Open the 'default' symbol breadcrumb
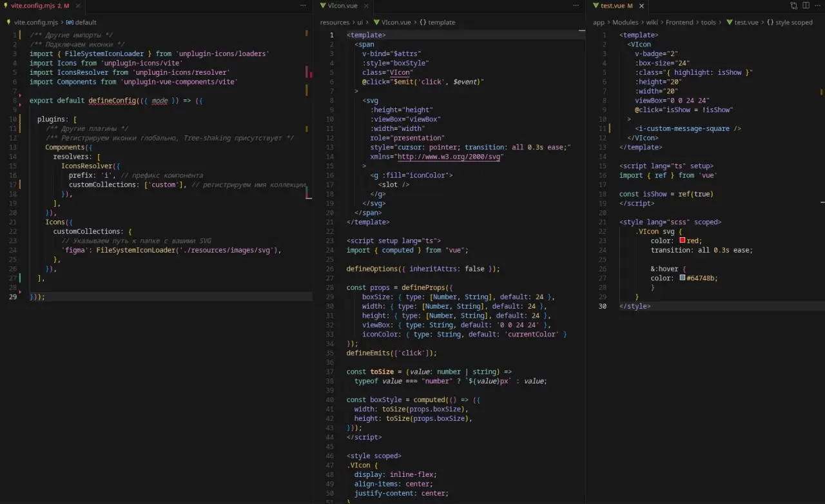This screenshot has width=825, height=504. 81,22
